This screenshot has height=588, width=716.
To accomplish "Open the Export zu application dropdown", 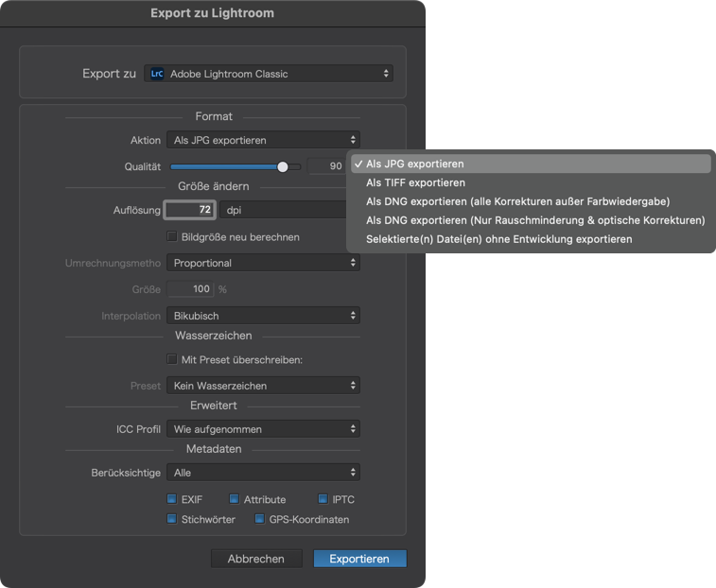I will click(269, 74).
